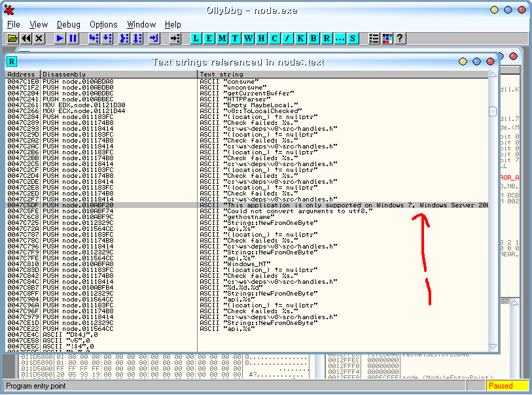The image size is (532, 395).
Task: Click 'Program entry point' status bar text
Action: (36, 386)
